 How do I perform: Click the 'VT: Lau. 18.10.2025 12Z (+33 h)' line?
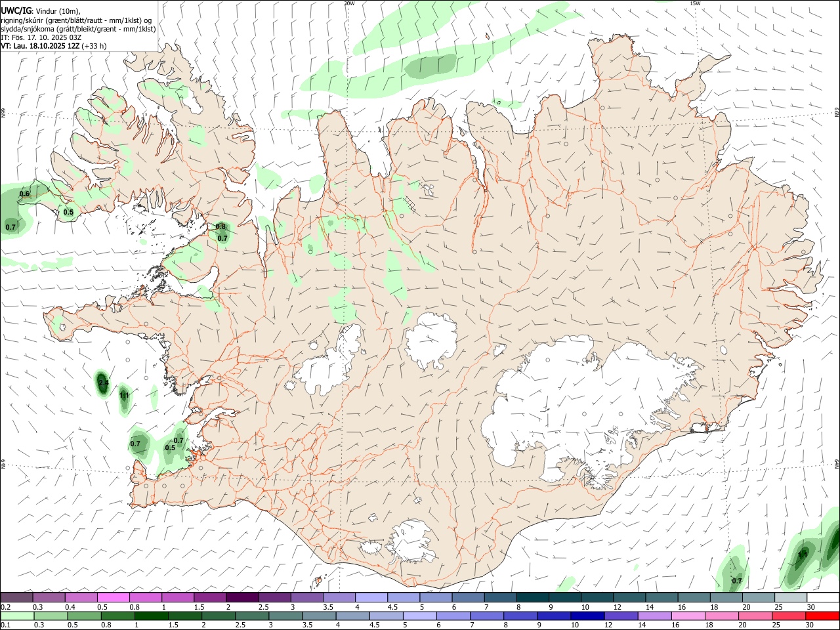click(x=53, y=46)
